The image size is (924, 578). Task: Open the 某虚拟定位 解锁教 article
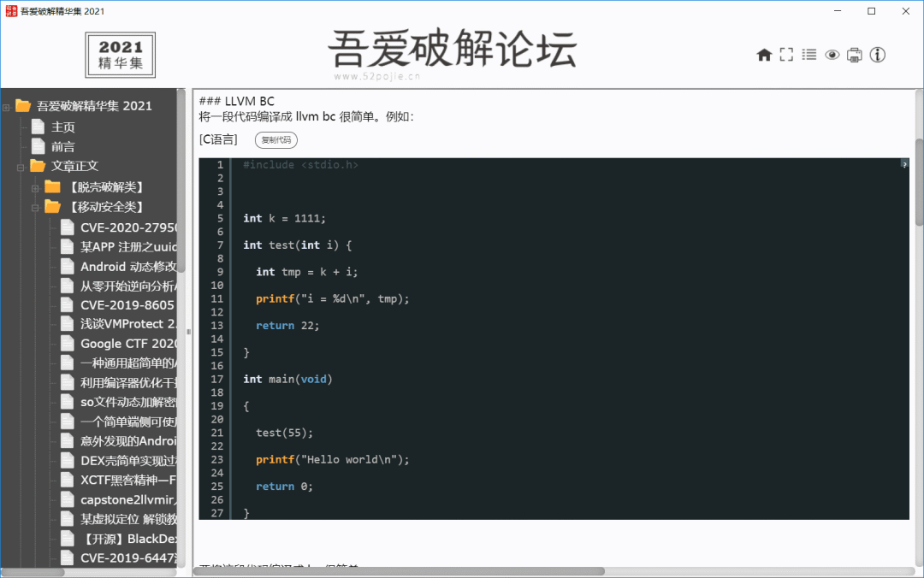pos(128,519)
